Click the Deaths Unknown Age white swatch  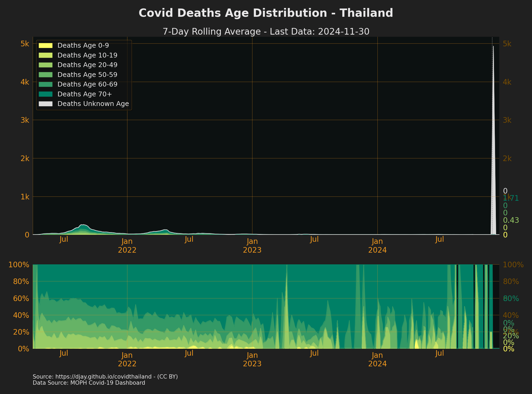(x=45, y=104)
